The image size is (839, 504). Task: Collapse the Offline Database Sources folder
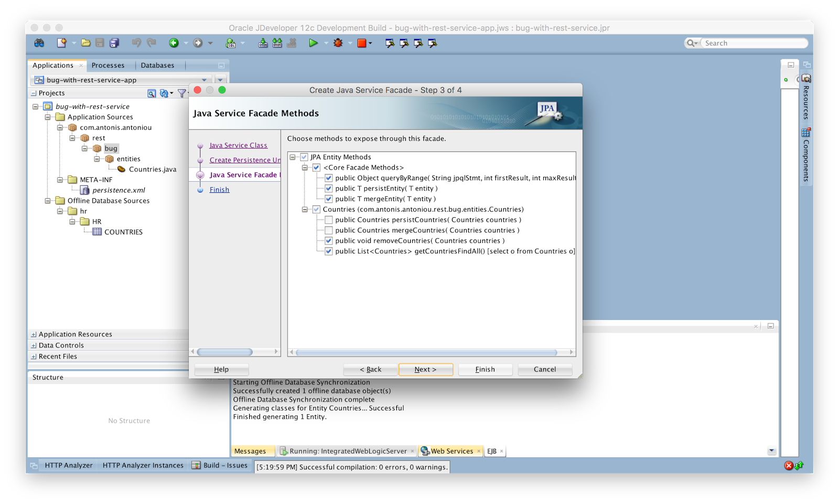click(48, 201)
